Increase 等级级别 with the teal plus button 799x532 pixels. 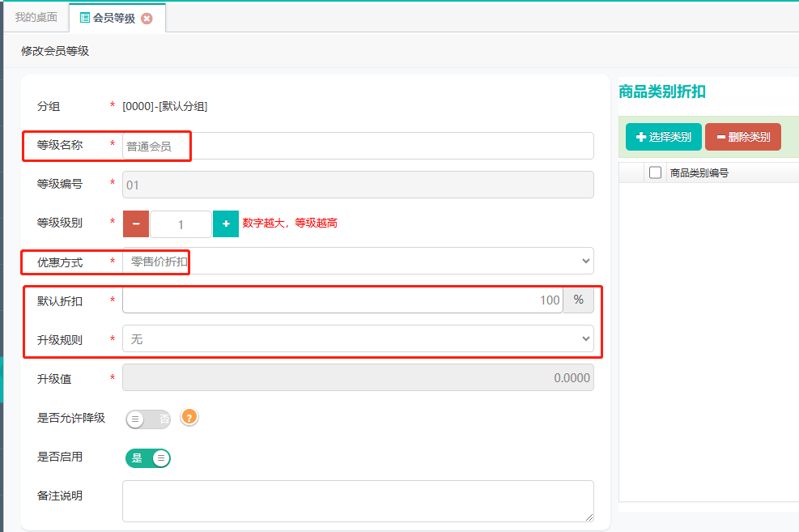[226, 223]
